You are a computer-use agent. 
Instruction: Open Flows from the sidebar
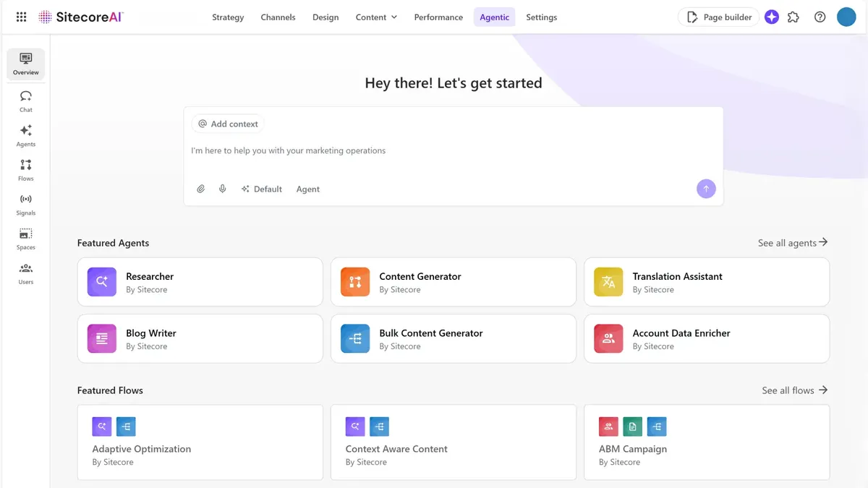(26, 169)
